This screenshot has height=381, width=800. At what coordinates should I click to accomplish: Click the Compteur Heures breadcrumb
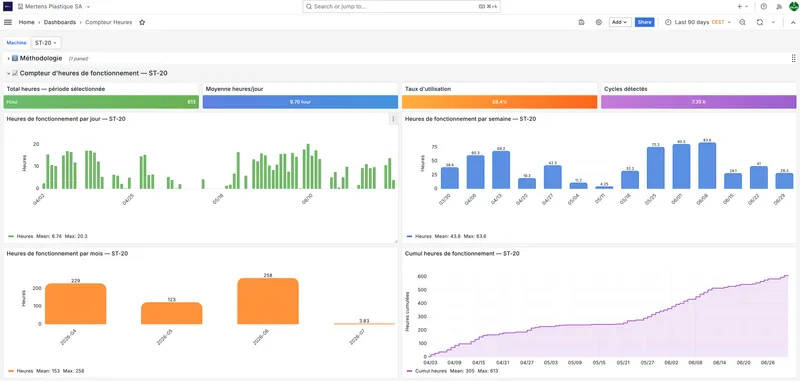109,22
